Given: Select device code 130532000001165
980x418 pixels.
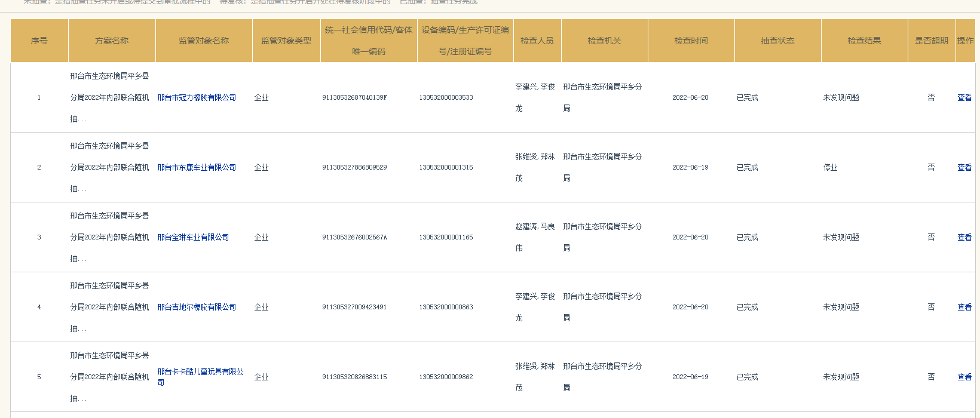Looking at the screenshot, I should [x=446, y=237].
